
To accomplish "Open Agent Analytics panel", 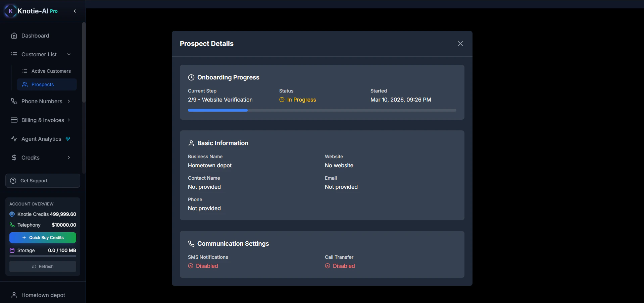I will click(x=41, y=139).
